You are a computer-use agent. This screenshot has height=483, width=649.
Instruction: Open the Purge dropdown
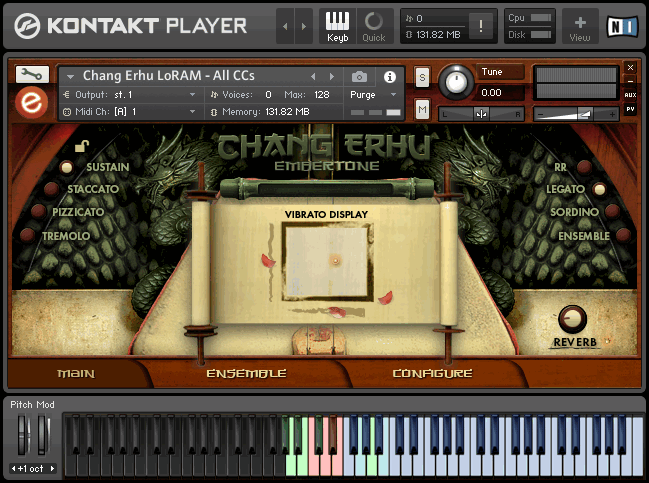pyautogui.click(x=373, y=95)
